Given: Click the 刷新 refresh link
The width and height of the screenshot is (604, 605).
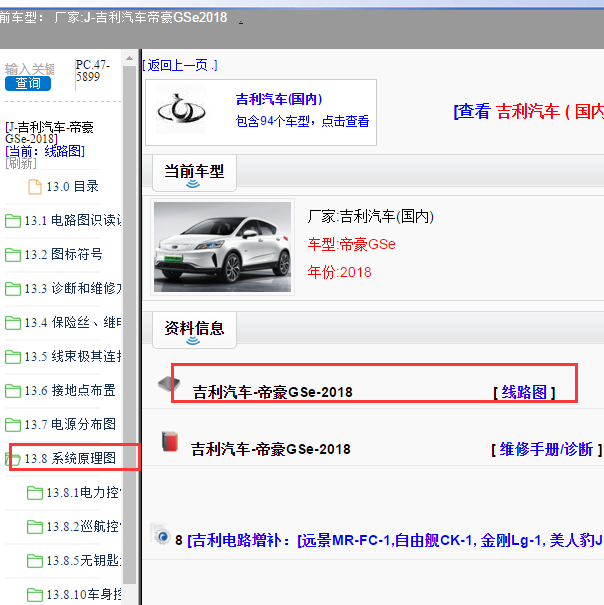Looking at the screenshot, I should (21, 163).
